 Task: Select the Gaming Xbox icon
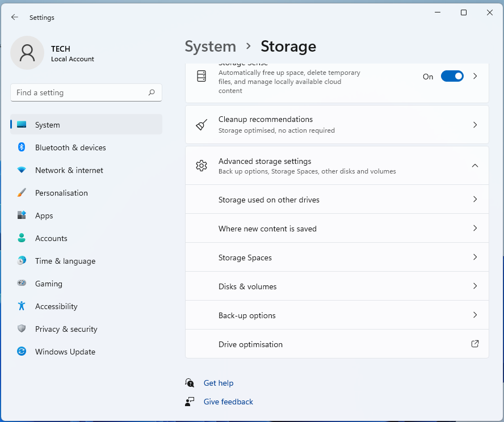(22, 284)
